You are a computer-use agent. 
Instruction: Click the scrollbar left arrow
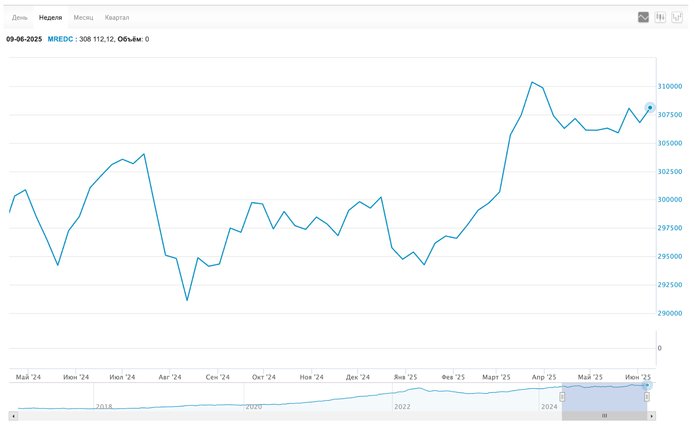coord(13,415)
